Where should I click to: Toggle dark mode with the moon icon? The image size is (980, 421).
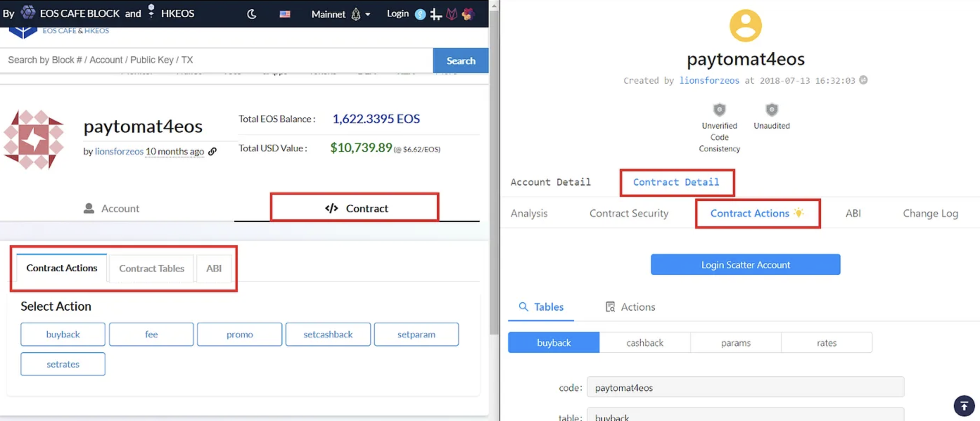pyautogui.click(x=252, y=14)
